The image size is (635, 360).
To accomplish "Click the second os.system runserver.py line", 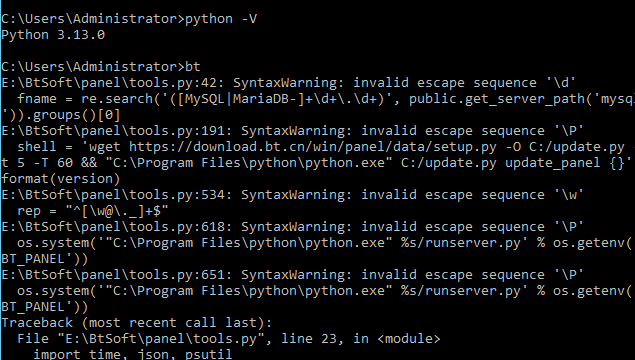I will click(324, 291).
